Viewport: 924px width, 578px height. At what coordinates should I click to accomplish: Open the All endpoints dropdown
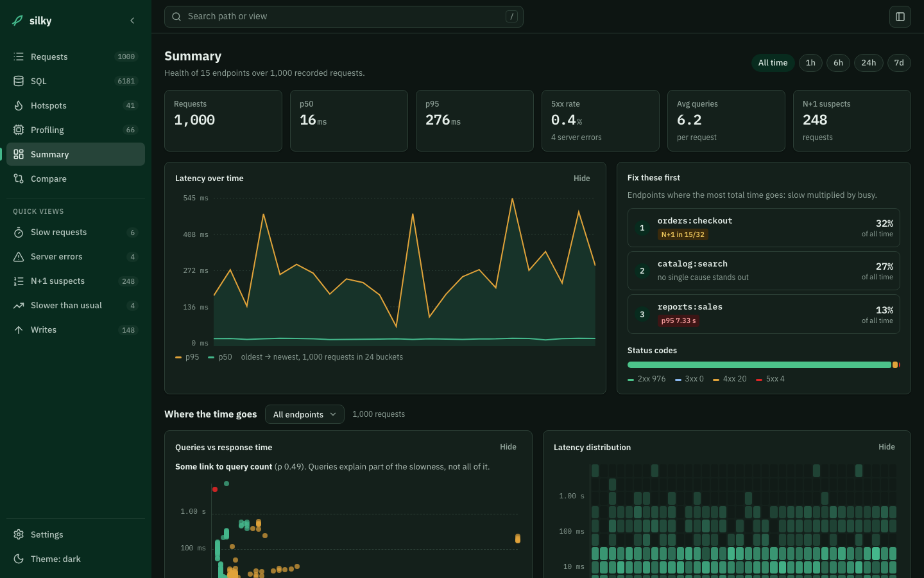[x=305, y=414]
